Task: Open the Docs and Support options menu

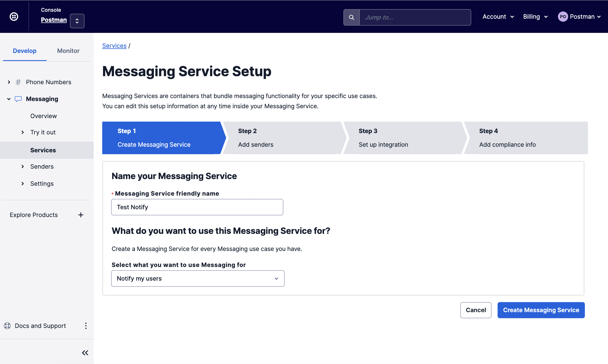Action: click(86, 326)
